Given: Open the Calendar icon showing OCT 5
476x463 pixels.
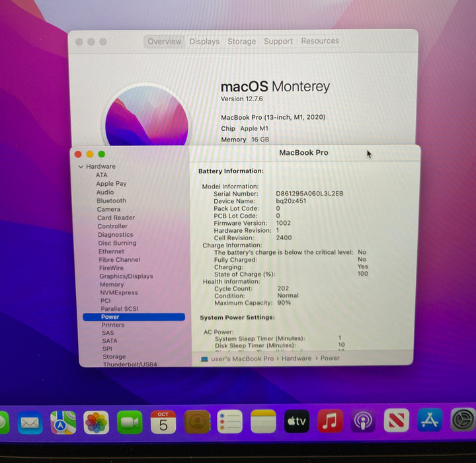Looking at the screenshot, I should pyautogui.click(x=163, y=422).
